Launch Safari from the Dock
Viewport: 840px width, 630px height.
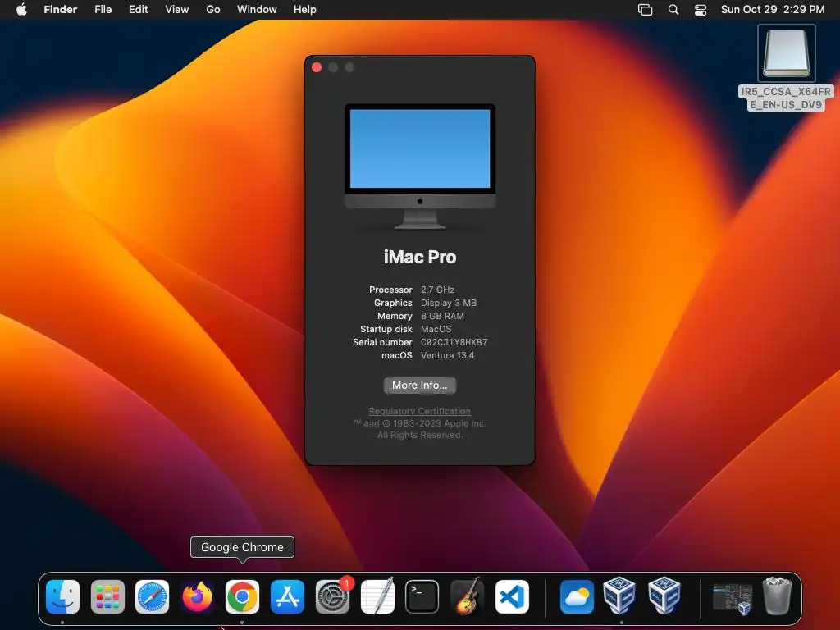(x=152, y=596)
